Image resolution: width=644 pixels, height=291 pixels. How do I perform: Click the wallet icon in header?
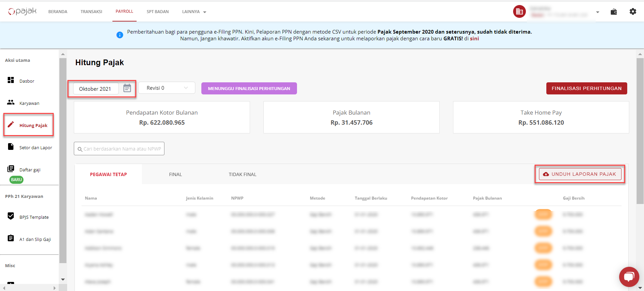point(613,12)
